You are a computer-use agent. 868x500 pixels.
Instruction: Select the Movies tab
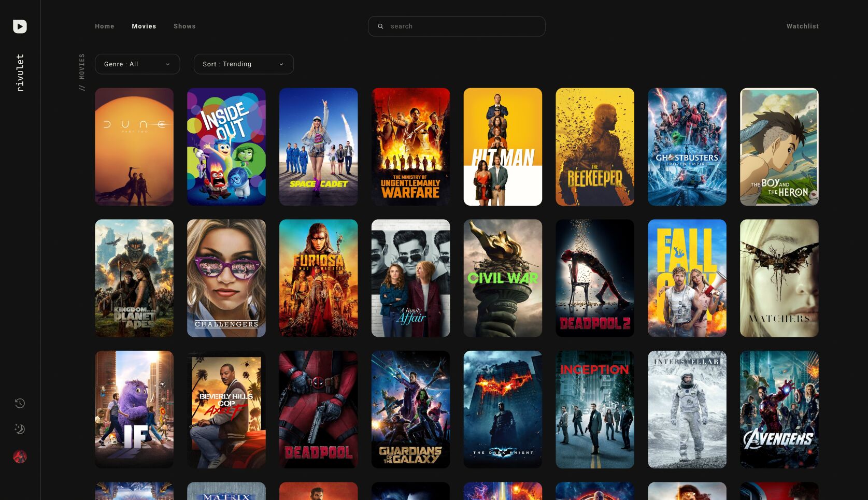point(144,26)
